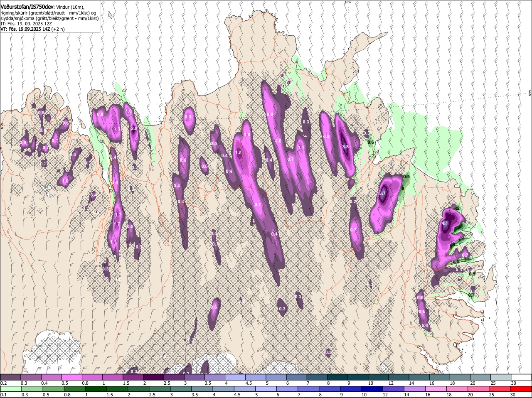Screen dimensions: 532x398
Task: Select the pale grey 25–30 top legend swatch
Action: [501, 377]
